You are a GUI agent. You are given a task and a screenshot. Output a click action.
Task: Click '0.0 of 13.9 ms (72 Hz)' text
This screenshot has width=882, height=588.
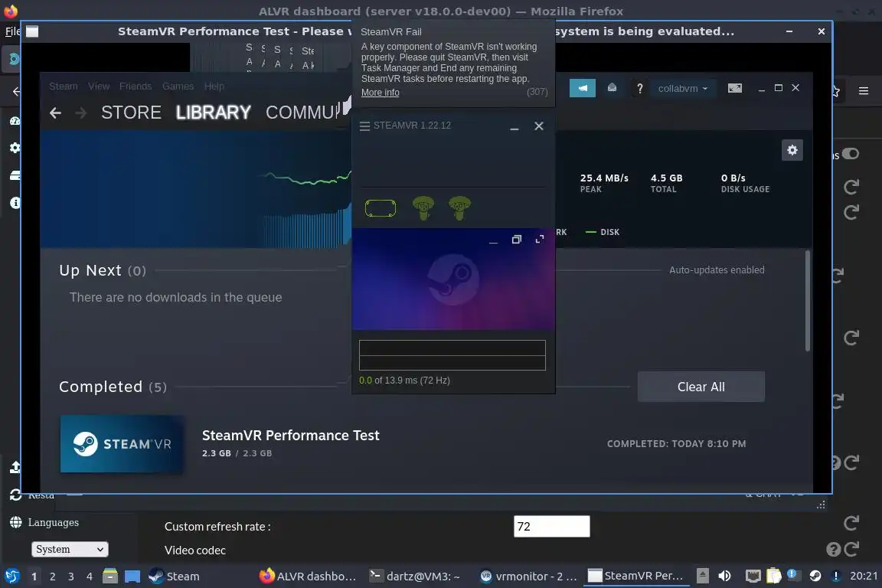click(x=404, y=381)
